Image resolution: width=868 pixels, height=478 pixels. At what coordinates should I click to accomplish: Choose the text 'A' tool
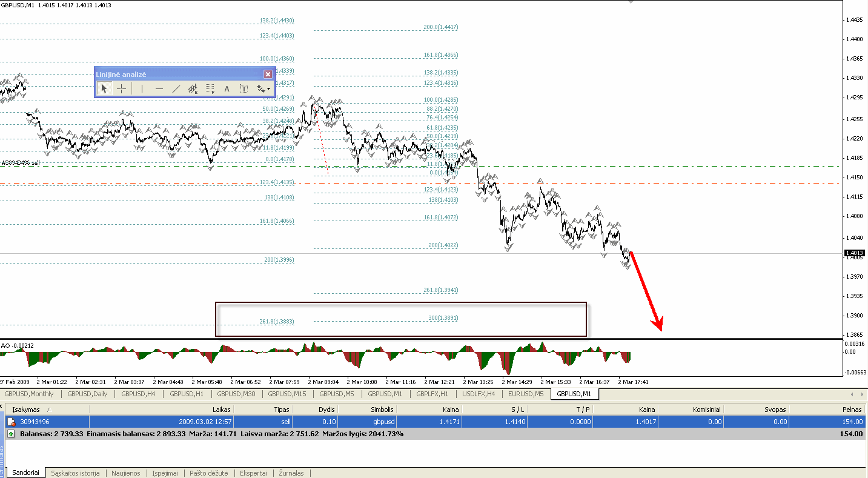pos(227,88)
